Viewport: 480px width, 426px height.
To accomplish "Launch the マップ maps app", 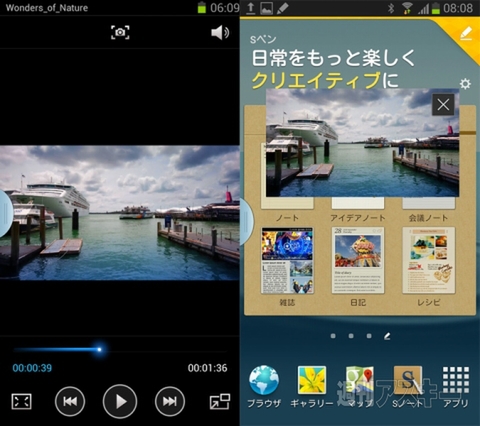I will pos(360,387).
